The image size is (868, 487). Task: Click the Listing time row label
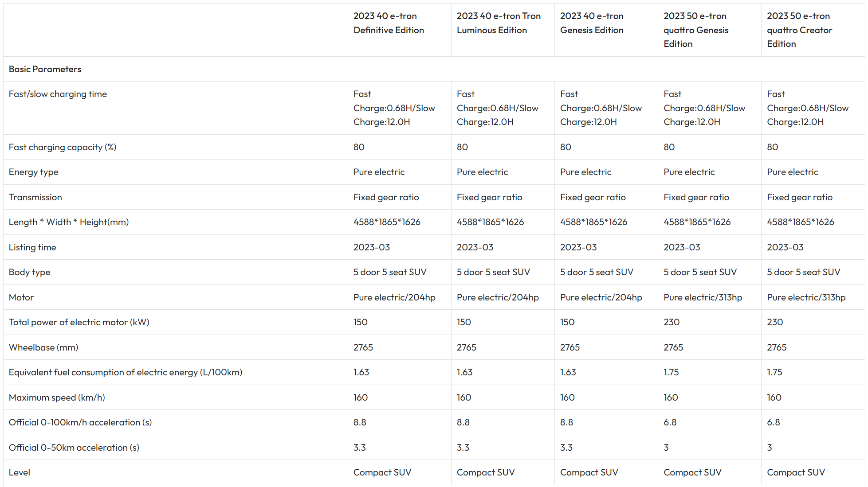coord(32,247)
